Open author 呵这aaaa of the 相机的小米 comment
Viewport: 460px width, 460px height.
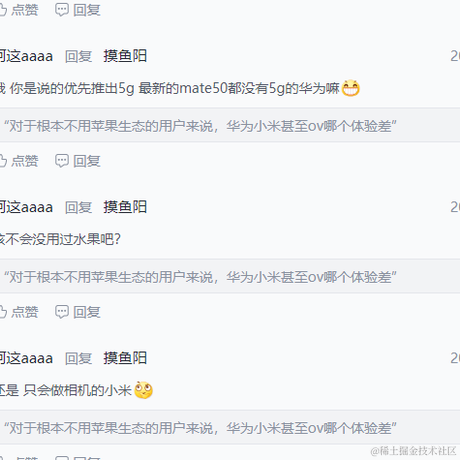tap(26, 358)
